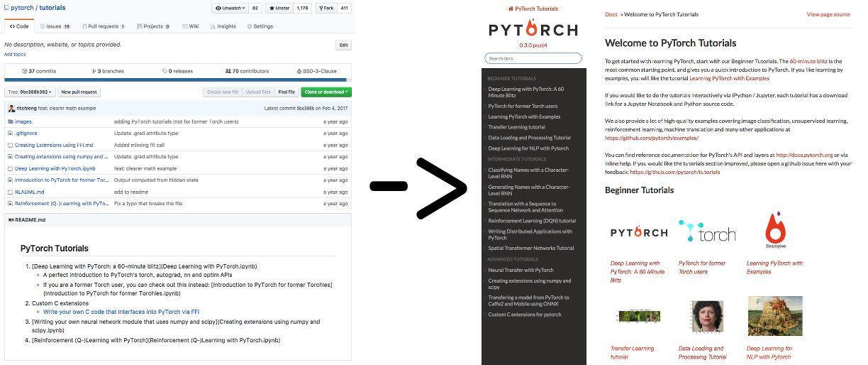Click the file icon beside Creating Extensions using FFI.md
The image size is (868, 365).
point(10,145)
